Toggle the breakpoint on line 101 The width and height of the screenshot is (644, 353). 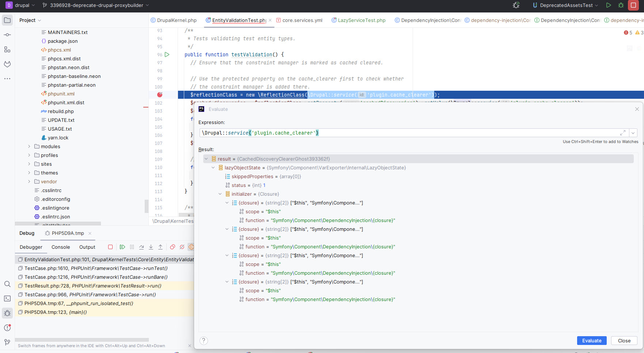(160, 95)
